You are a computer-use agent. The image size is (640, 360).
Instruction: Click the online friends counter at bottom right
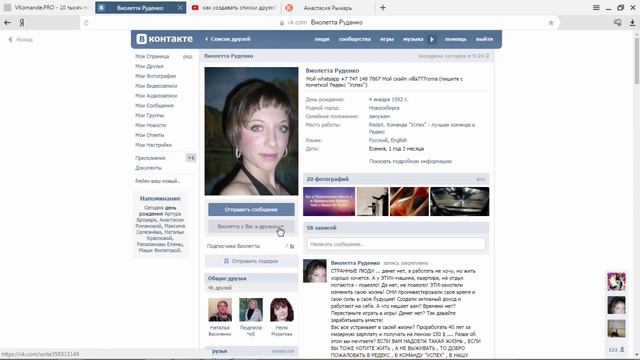tap(616, 350)
